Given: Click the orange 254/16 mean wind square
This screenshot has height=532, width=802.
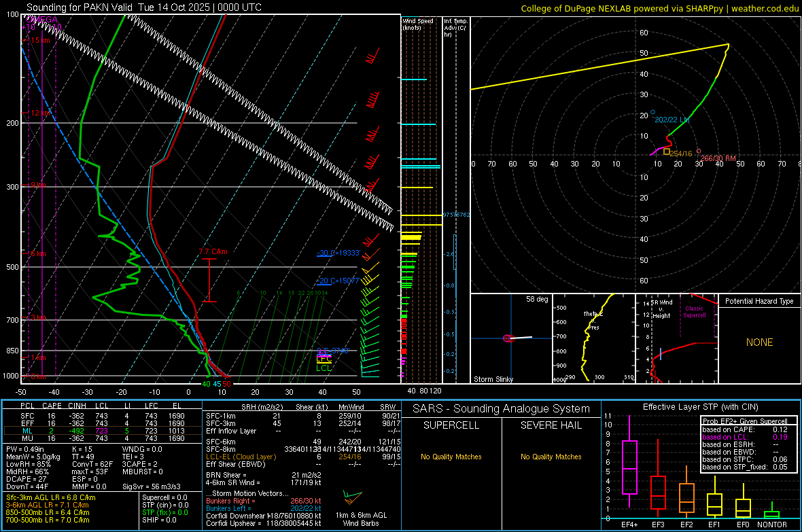Looking at the screenshot, I should 667,152.
